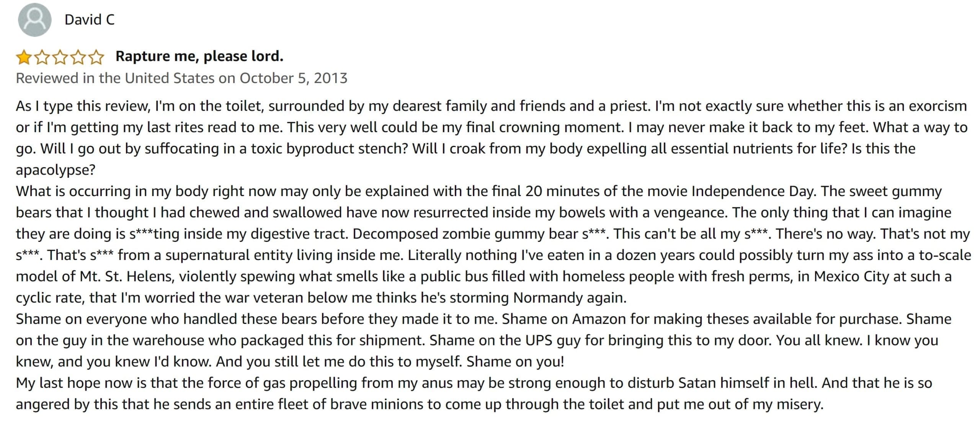Click the word 'apacolypse?' in the review
Screen dimensions: 980x425
(x=56, y=170)
